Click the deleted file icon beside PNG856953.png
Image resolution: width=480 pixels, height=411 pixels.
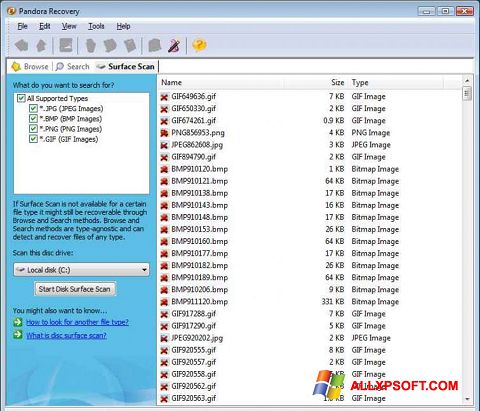click(x=164, y=133)
